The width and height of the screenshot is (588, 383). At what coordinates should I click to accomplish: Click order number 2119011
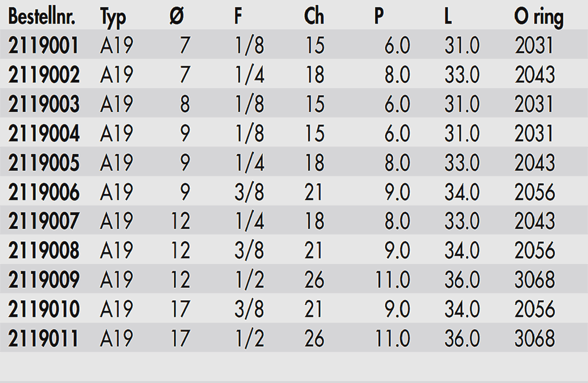tap(44, 339)
